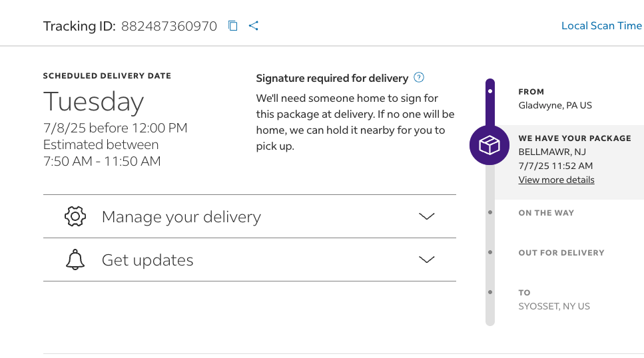
Task: Click the bell icon beside Get updates
Action: coord(75,260)
